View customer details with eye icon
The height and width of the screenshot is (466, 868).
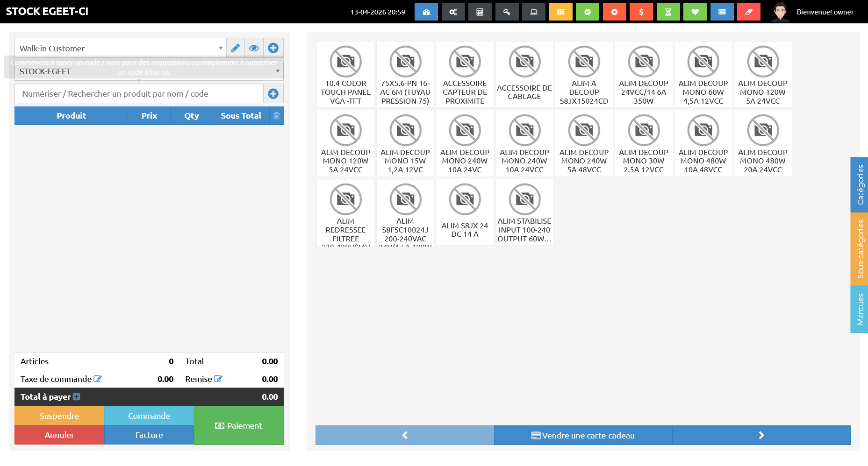click(x=254, y=48)
